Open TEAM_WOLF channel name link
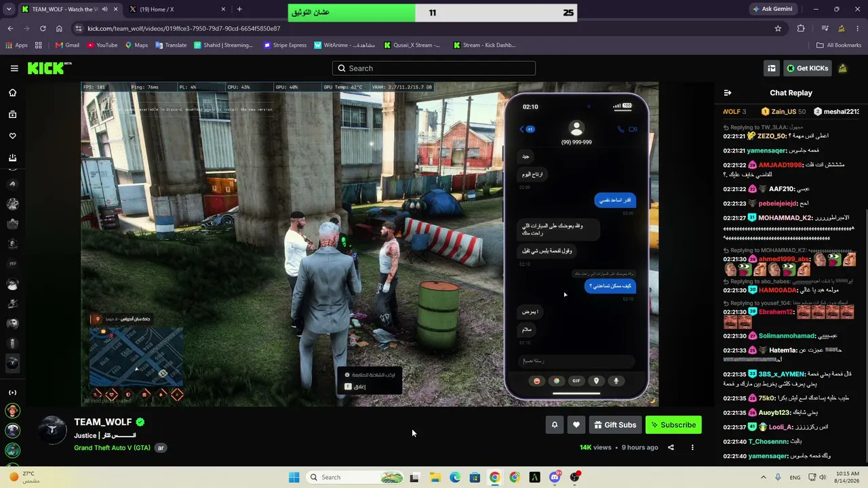Viewport: 868px width, 488px height. pos(103,422)
